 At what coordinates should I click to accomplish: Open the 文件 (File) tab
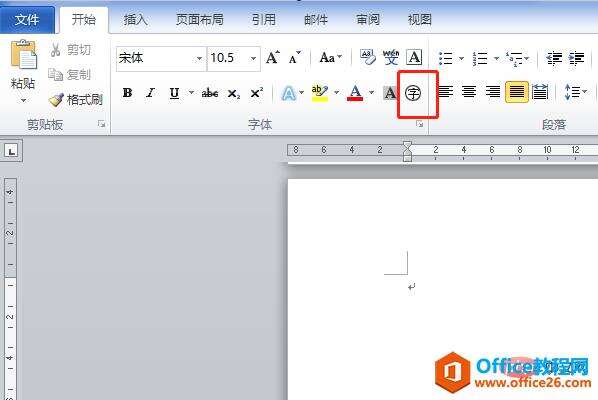(x=27, y=19)
